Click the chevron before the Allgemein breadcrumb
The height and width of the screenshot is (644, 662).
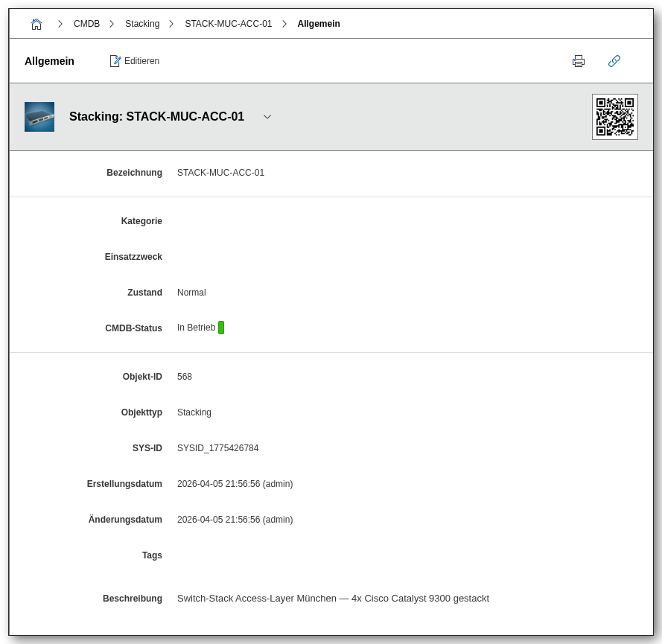coord(284,24)
